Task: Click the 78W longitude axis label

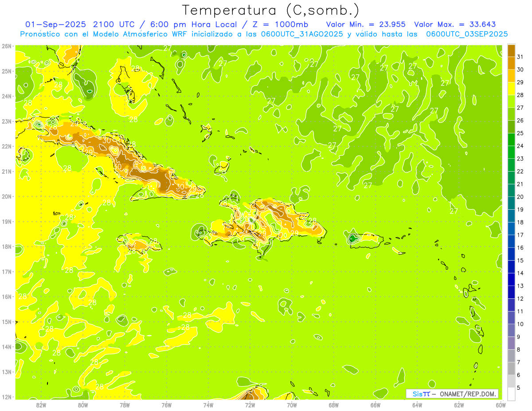Action: tap(125, 404)
